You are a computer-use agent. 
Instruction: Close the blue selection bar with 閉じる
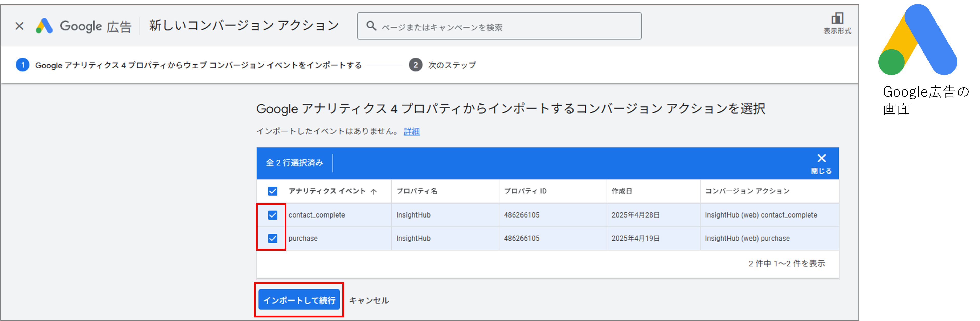point(821,163)
